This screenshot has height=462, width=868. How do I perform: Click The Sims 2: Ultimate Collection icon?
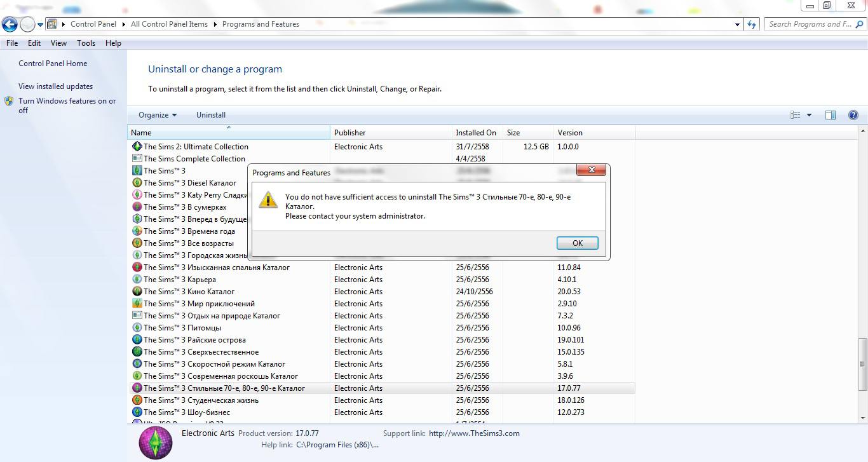point(137,147)
